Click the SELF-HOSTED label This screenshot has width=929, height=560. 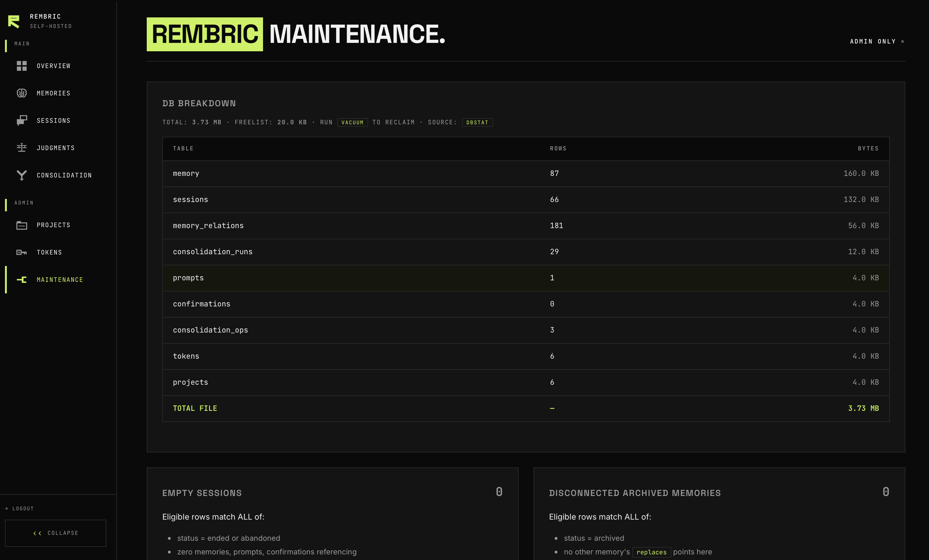(50, 26)
